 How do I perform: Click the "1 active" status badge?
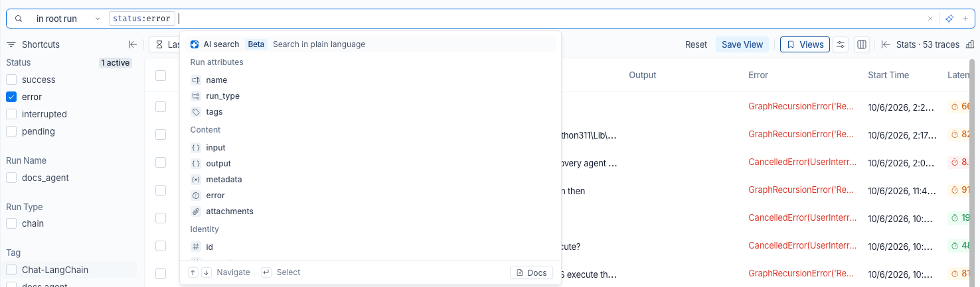(116, 63)
